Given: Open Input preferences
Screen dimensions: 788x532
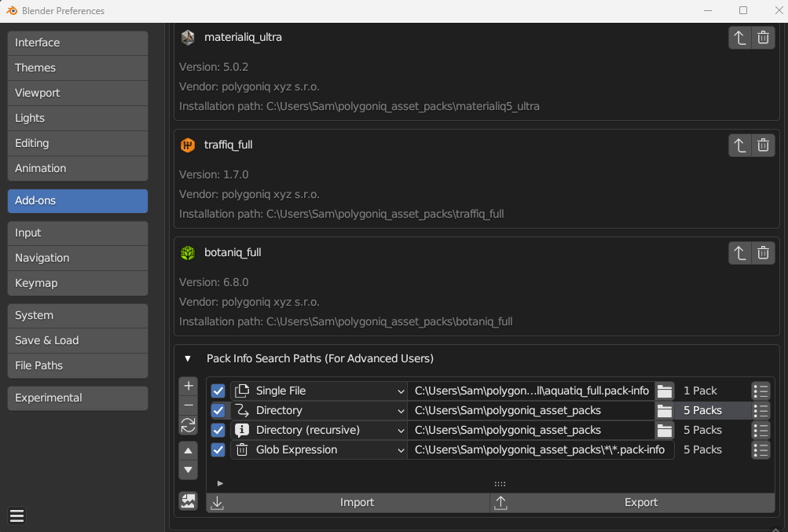Looking at the screenshot, I should tap(78, 233).
